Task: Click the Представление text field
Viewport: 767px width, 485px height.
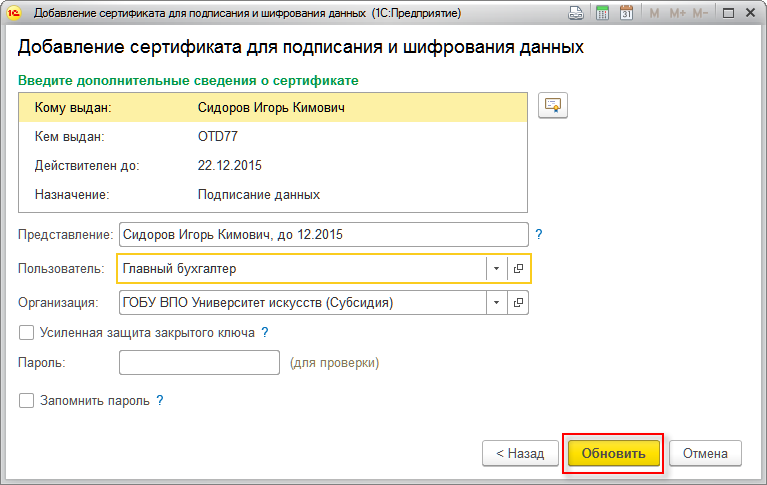Action: coord(324,234)
